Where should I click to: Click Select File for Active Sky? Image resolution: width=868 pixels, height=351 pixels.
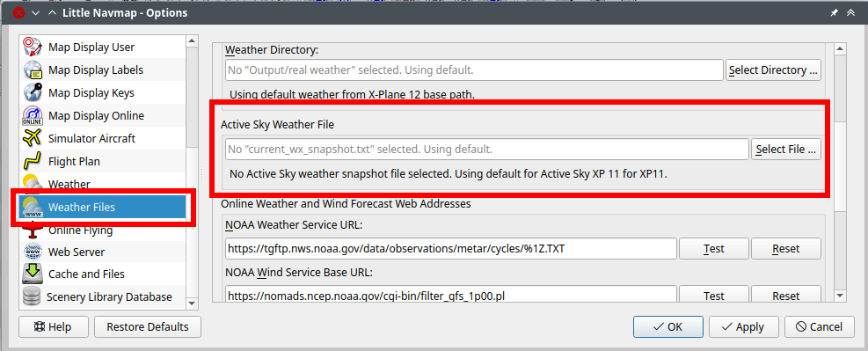[785, 149]
